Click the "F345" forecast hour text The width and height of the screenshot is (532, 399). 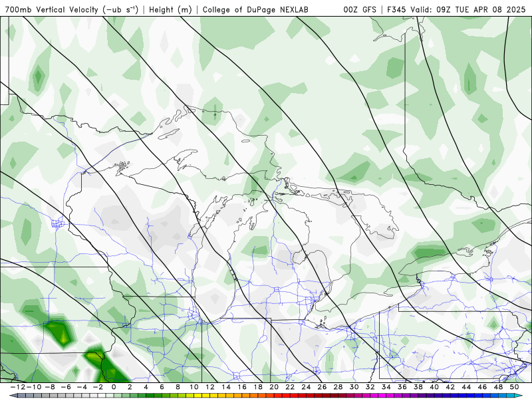[396, 9]
